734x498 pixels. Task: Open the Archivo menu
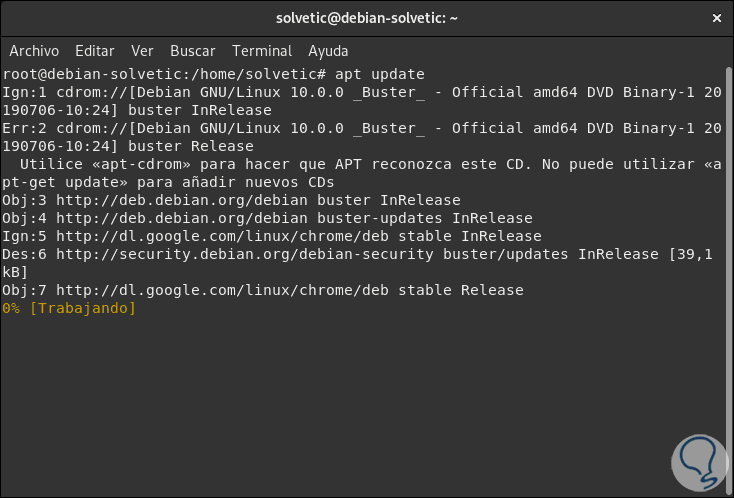point(34,50)
